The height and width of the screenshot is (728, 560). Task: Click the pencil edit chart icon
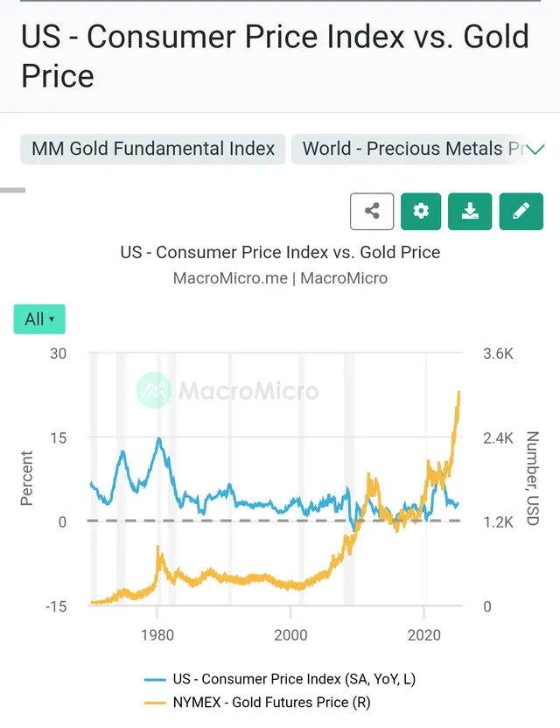tap(521, 212)
